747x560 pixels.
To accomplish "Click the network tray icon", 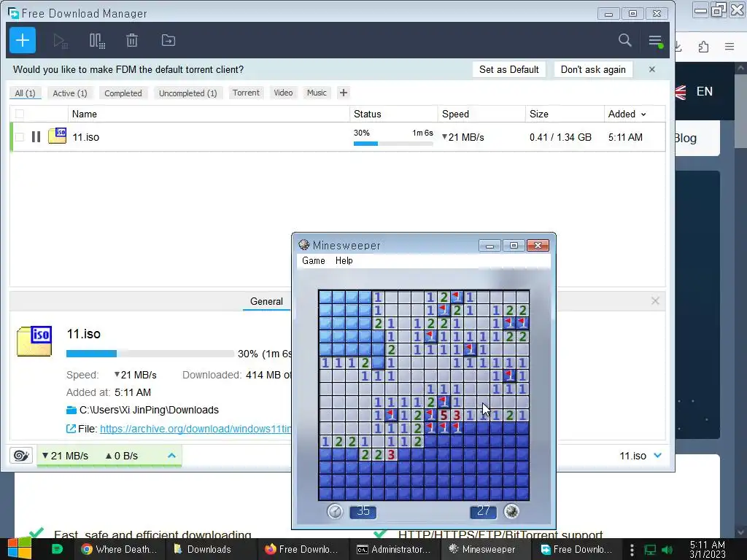I will click(650, 550).
